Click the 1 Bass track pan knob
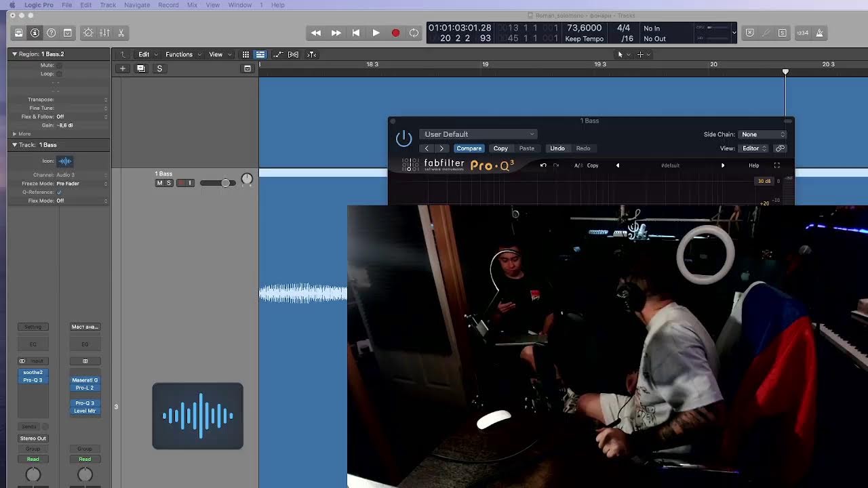The width and height of the screenshot is (868, 488). click(247, 179)
